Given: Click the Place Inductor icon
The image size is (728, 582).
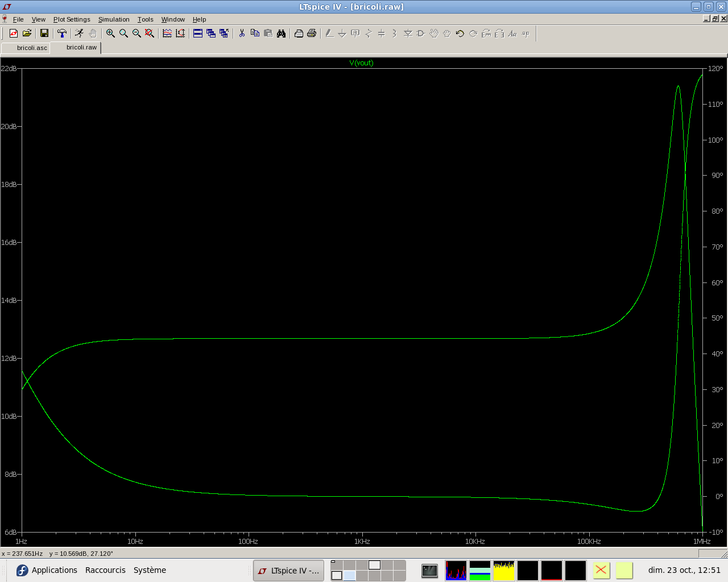Looking at the screenshot, I should pyautogui.click(x=395, y=34).
